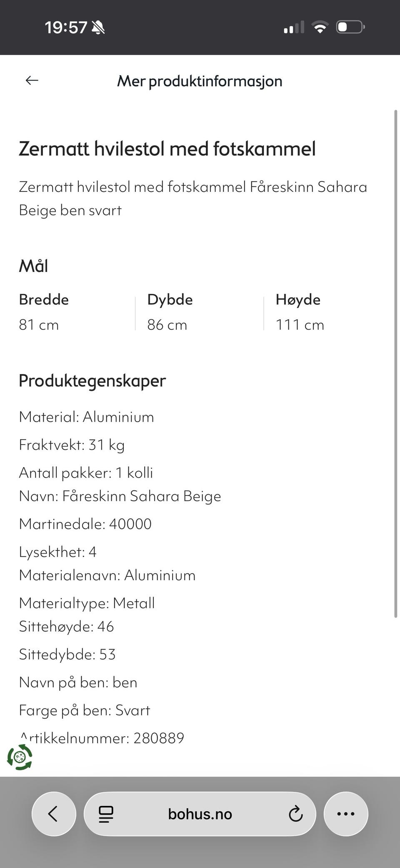This screenshot has width=400, height=868.
Task: Tap the Bredde 81 cm measurement
Action: click(44, 312)
